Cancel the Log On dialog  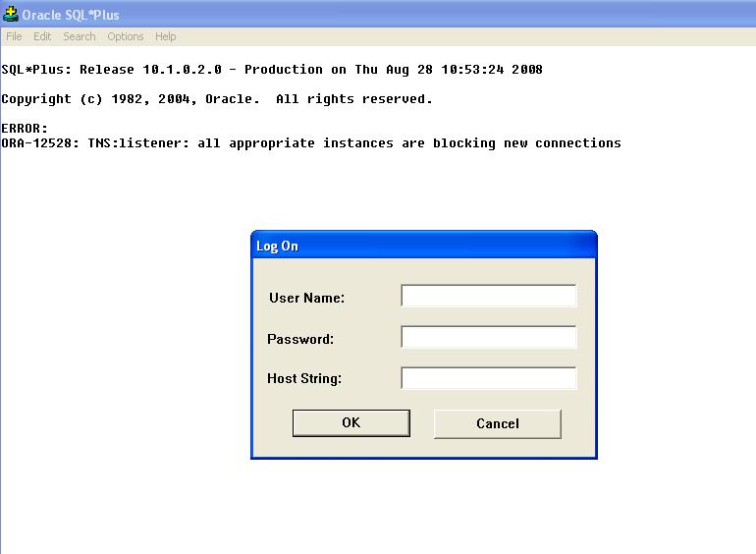coord(497,423)
